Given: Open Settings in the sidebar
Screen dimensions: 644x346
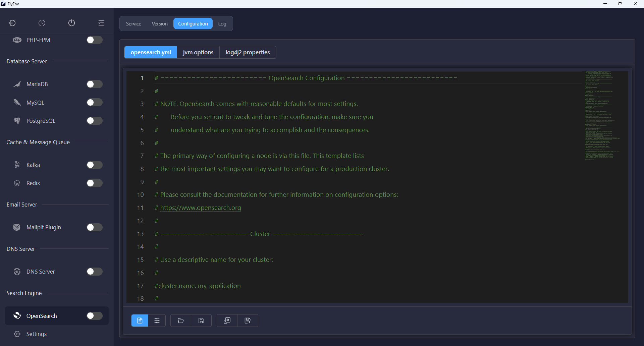Looking at the screenshot, I should [37, 334].
